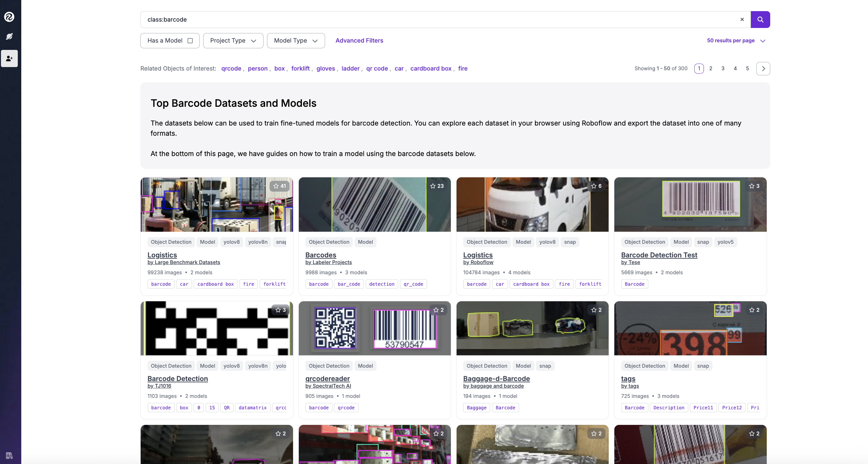Open the qrcodereader dataset

tap(327, 379)
